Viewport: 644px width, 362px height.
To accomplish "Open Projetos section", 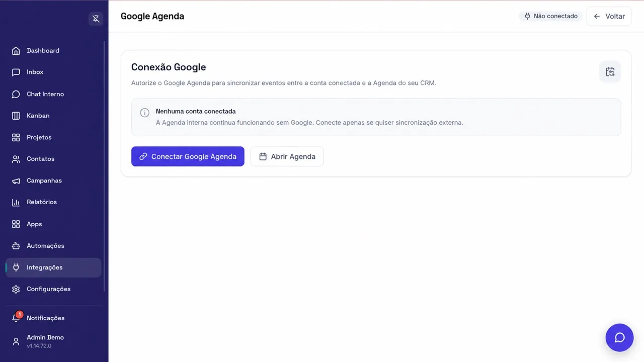I will pos(53,137).
